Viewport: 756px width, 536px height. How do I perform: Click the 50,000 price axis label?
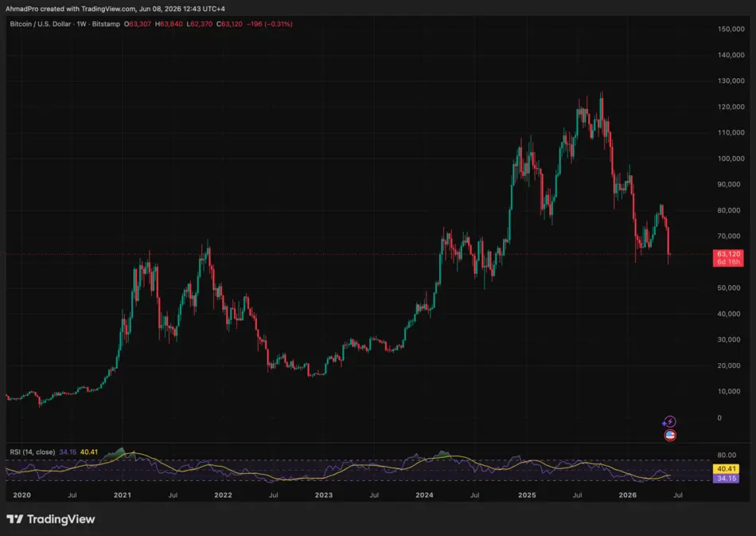coord(728,288)
